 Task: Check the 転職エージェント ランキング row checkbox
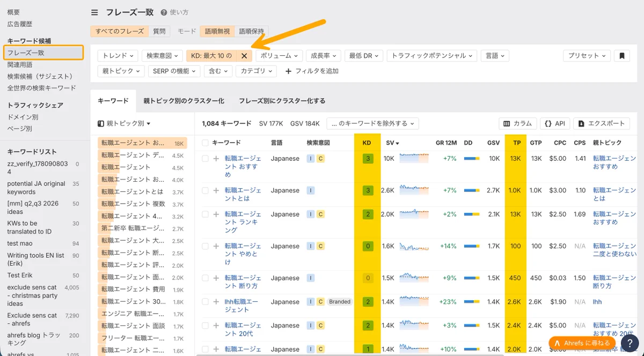tap(205, 214)
